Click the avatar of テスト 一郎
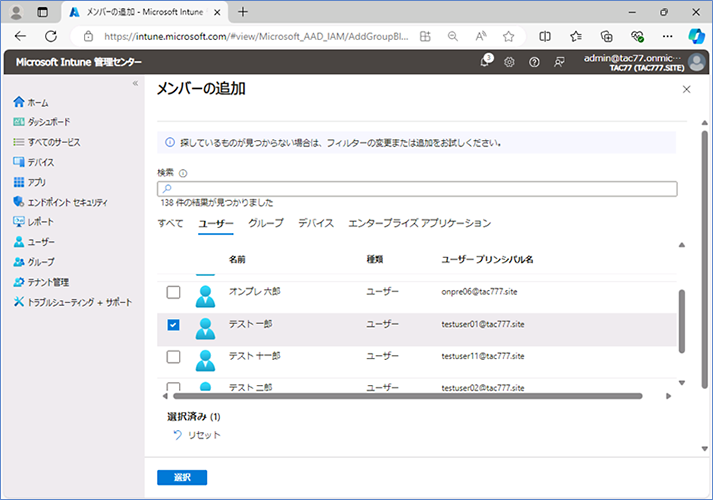This screenshot has width=713, height=500. pyautogui.click(x=205, y=328)
